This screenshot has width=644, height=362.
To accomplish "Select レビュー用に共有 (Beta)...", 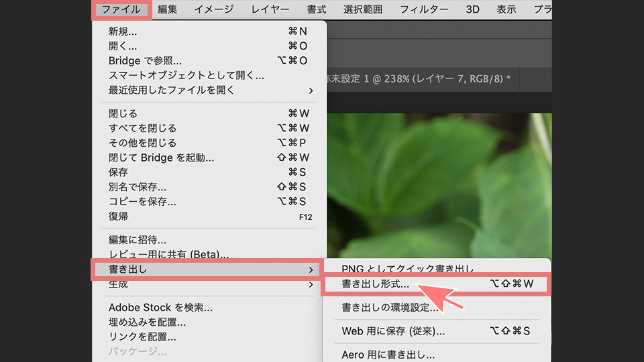I will point(209,255).
